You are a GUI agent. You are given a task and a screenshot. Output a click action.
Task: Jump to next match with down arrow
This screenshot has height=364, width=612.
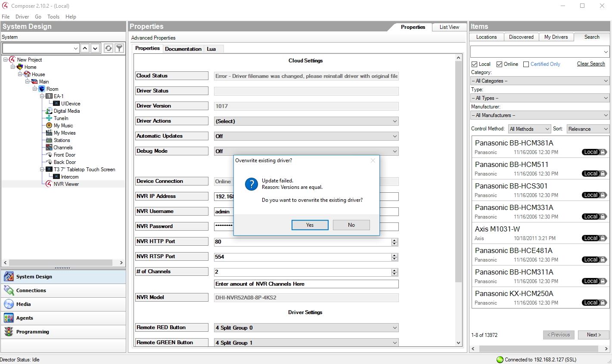96,48
